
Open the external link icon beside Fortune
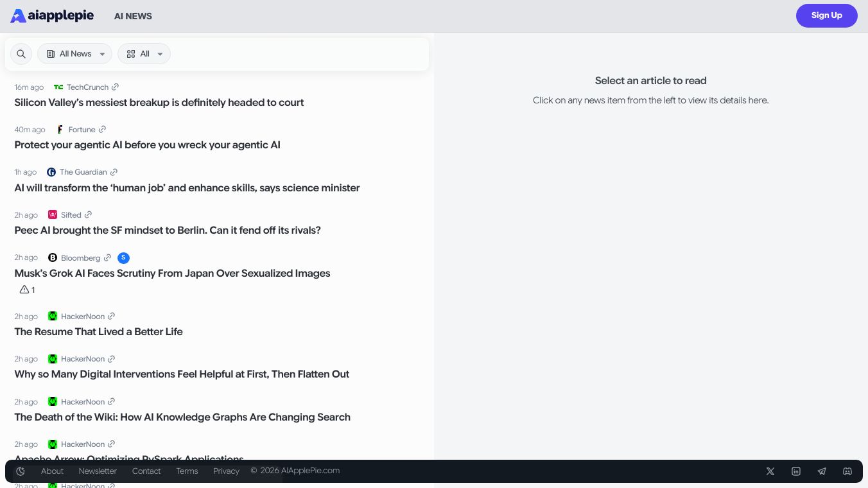tap(102, 129)
